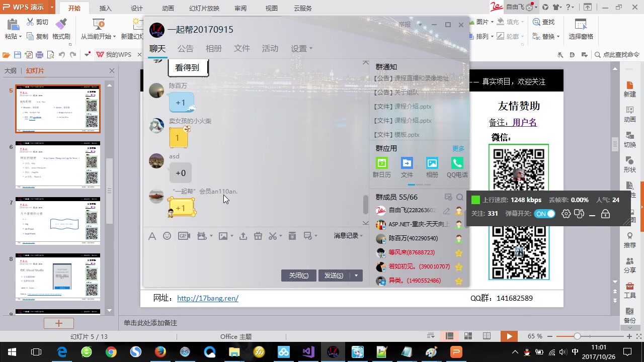
Task: Click the 关闭(C) button in chat
Action: (299, 275)
